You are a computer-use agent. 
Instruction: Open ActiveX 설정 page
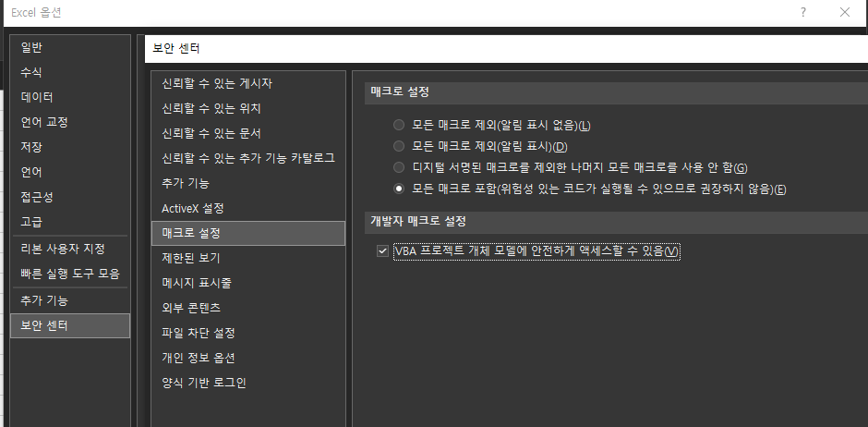tap(248, 209)
